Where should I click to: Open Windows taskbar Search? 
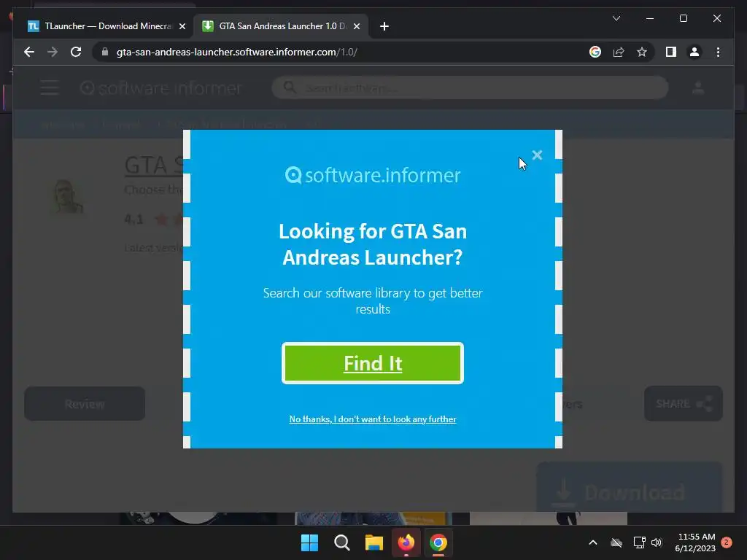point(342,542)
